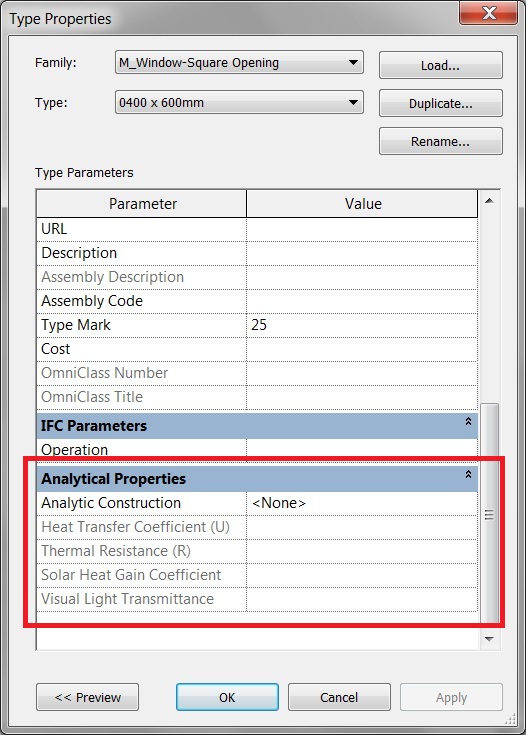The width and height of the screenshot is (530, 735).
Task: Click the Assembly Code value cell
Action: tap(362, 301)
